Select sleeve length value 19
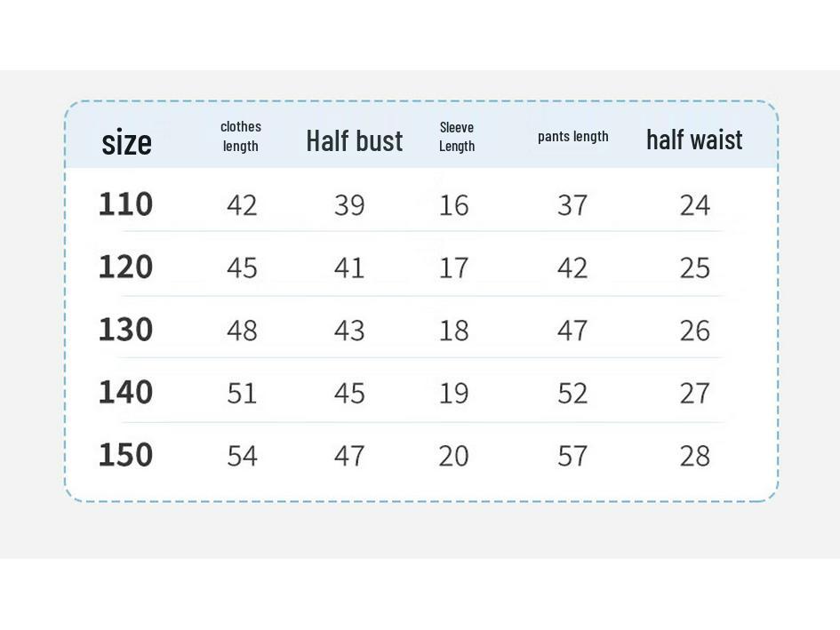The height and width of the screenshot is (630, 840). pos(453,394)
